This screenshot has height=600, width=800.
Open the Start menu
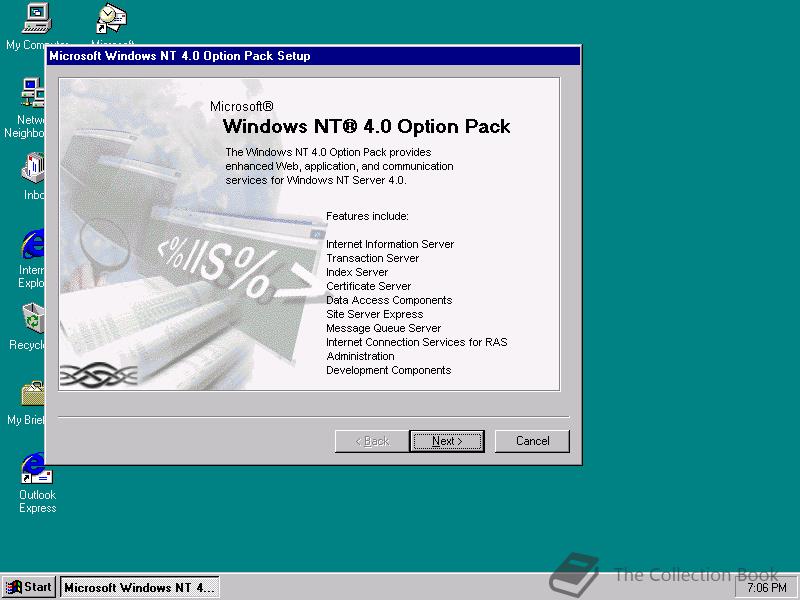[x=29, y=587]
